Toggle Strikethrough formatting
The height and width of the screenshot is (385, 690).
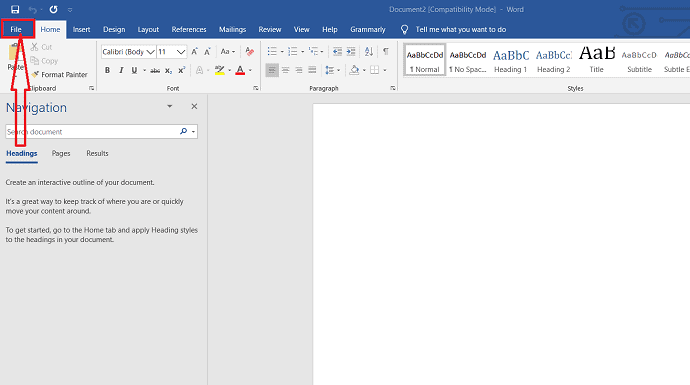point(155,70)
